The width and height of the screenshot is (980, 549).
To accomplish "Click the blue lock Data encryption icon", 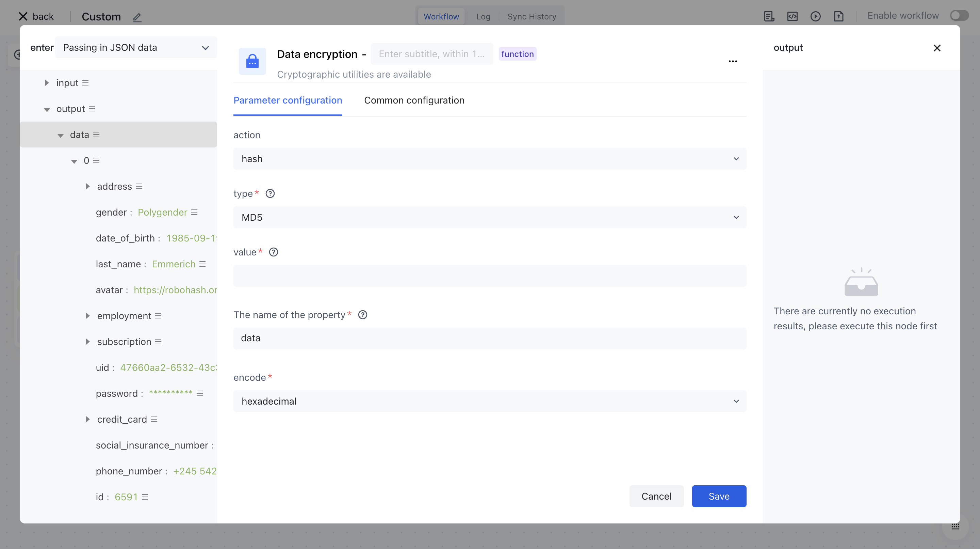I will (252, 61).
